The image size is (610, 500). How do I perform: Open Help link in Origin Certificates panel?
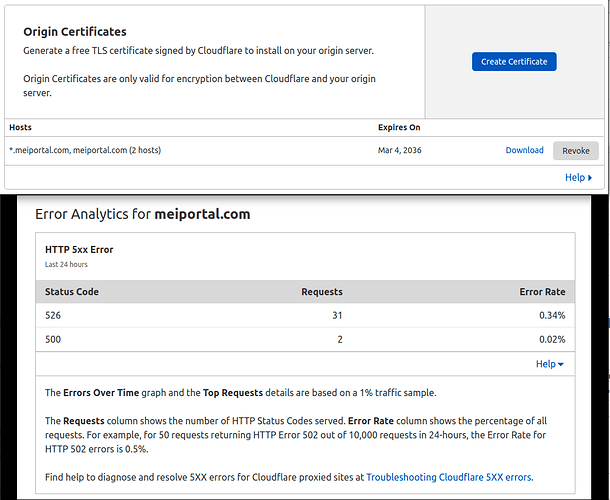(x=578, y=177)
